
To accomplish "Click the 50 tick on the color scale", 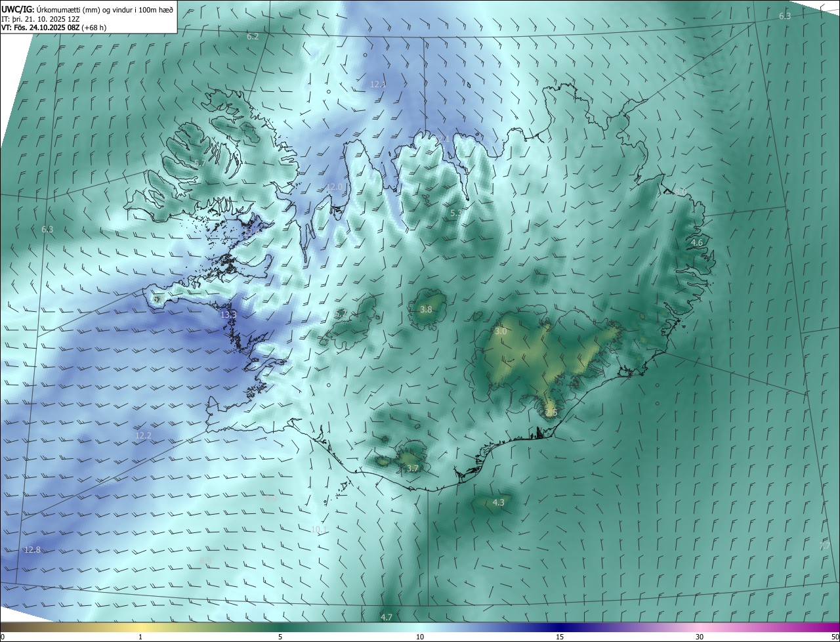I will 834,637.
